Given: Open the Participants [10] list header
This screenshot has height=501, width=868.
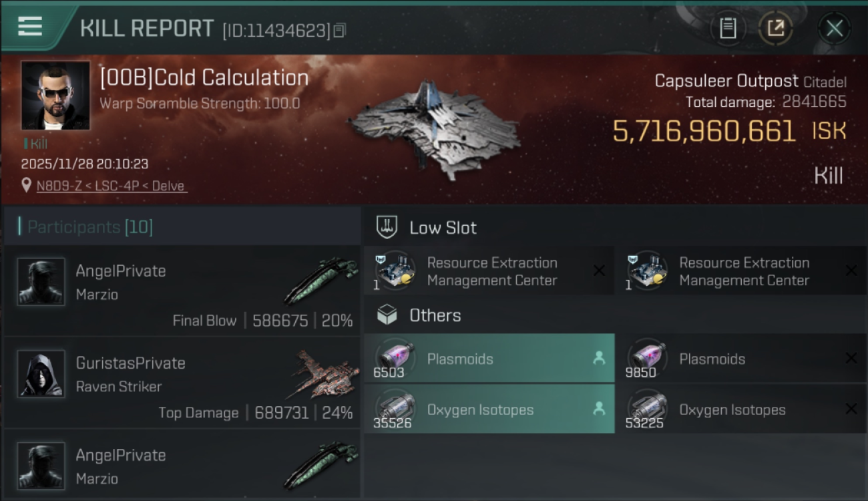Looking at the screenshot, I should [x=90, y=227].
